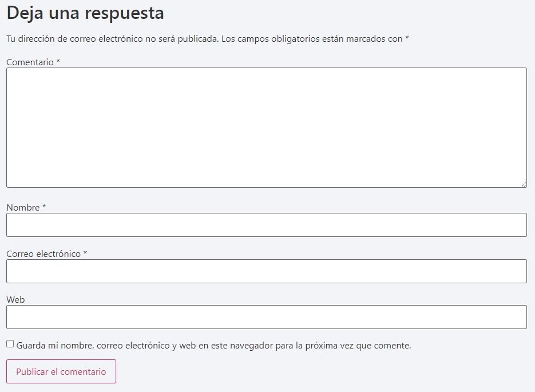Image resolution: width=535 pixels, height=392 pixels.
Task: Click the 'Guarda mi nombre' checkbox label text
Action: [x=213, y=346]
